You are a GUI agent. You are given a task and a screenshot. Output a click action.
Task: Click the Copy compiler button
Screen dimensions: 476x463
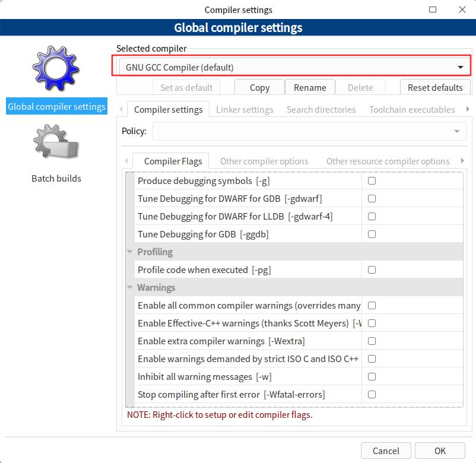tap(259, 87)
